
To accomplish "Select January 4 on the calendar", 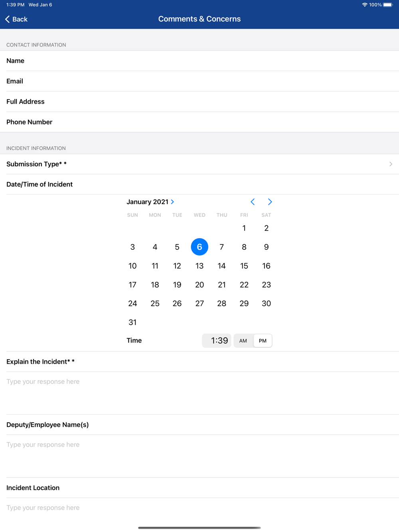I will 155,247.
